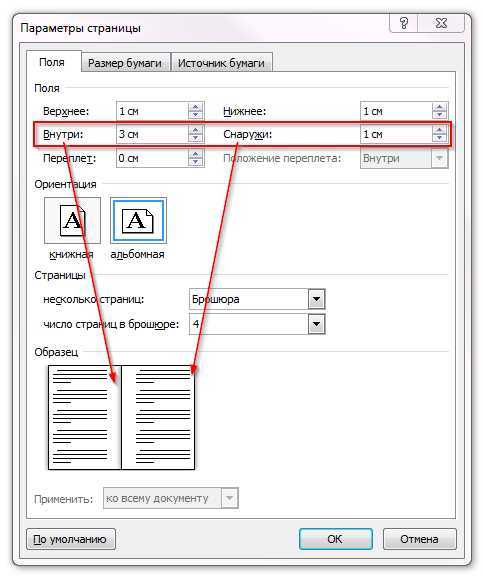This screenshot has width=484, height=578.
Task: Open the Поля tab
Action: 52,62
